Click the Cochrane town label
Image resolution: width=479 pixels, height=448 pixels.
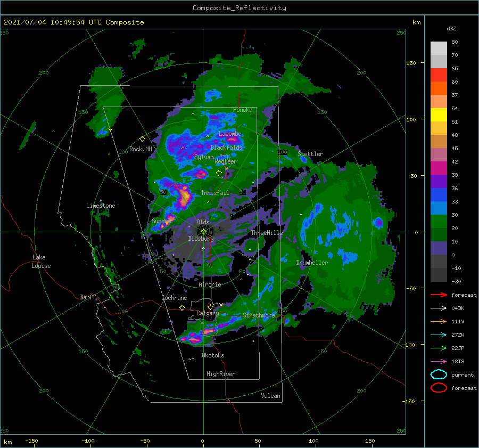(174, 298)
